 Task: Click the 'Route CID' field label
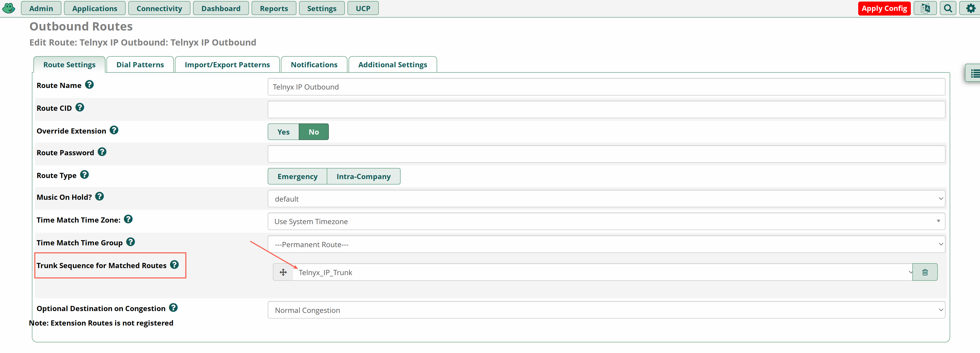pos(54,108)
